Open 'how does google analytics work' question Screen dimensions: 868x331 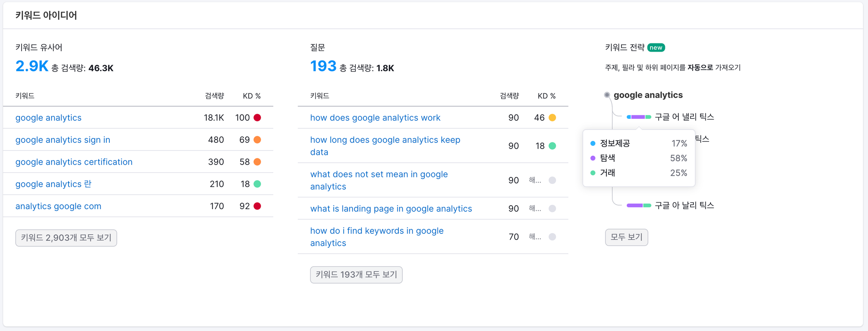(375, 118)
